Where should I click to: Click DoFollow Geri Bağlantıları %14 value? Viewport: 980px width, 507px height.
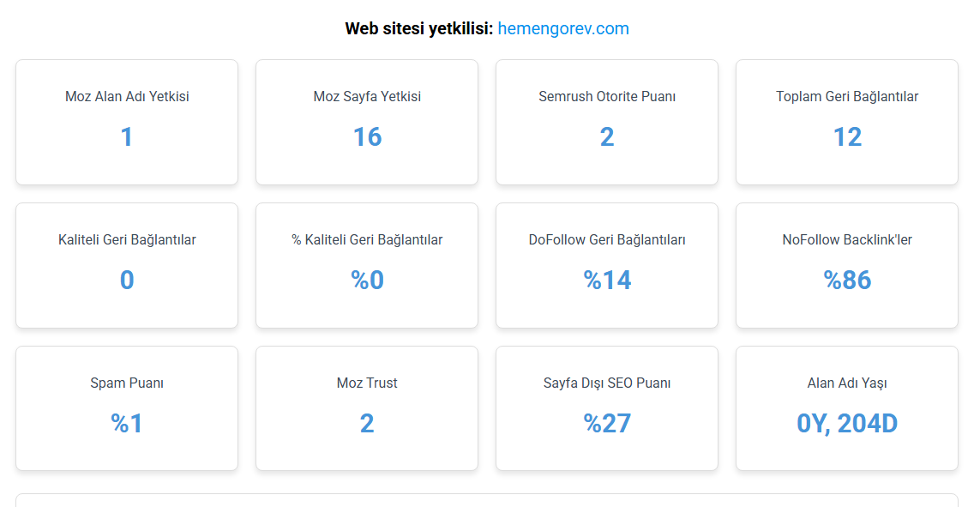point(607,280)
